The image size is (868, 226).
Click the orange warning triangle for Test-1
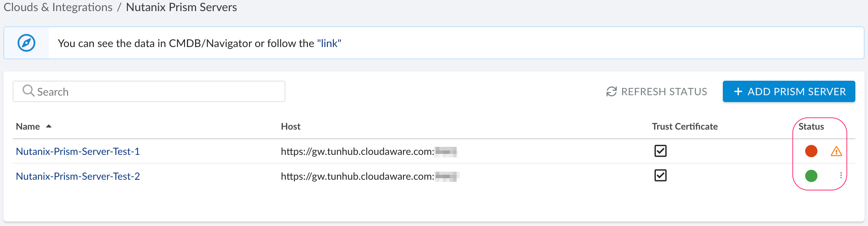click(x=836, y=151)
